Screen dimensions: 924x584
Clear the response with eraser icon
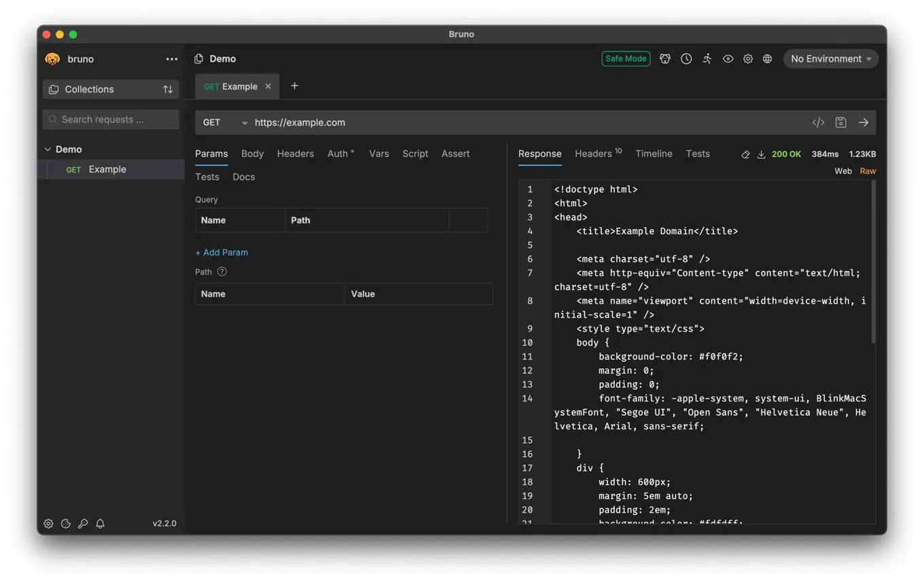pyautogui.click(x=745, y=154)
